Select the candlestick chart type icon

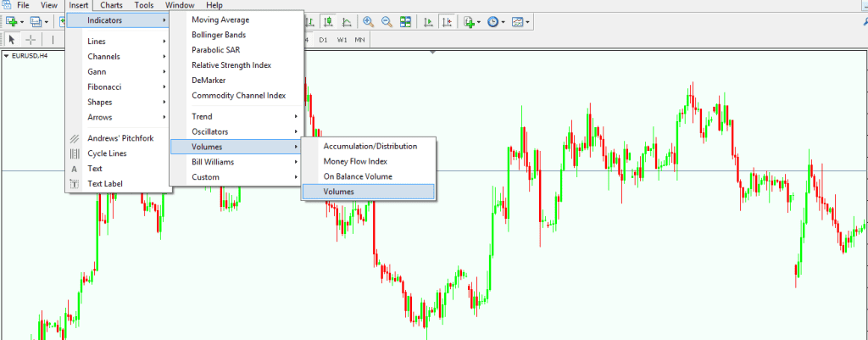[326, 21]
